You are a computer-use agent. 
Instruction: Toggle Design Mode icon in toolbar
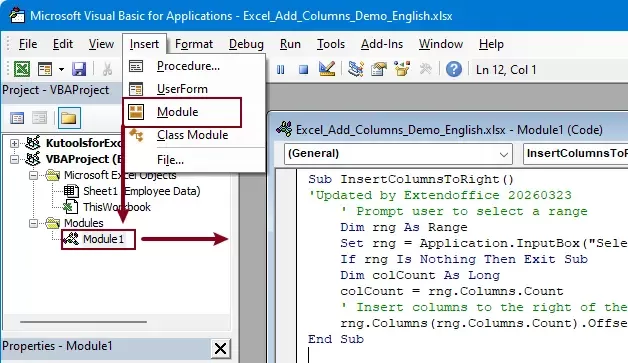click(x=327, y=69)
